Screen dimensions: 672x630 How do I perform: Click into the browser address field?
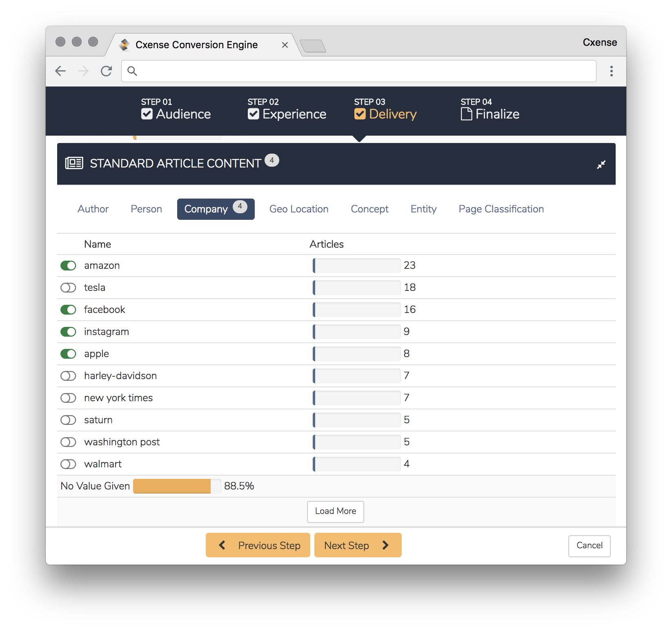[358, 71]
